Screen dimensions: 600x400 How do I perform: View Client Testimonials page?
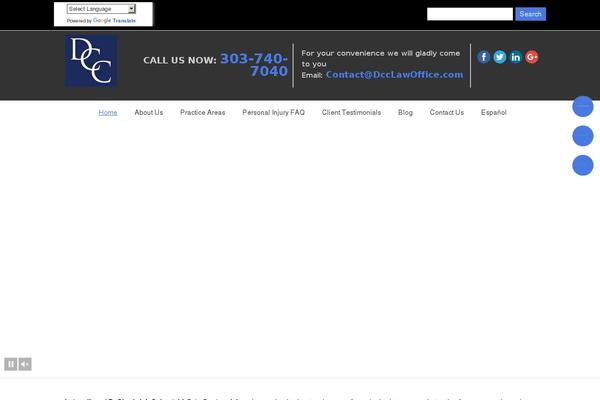[351, 113]
